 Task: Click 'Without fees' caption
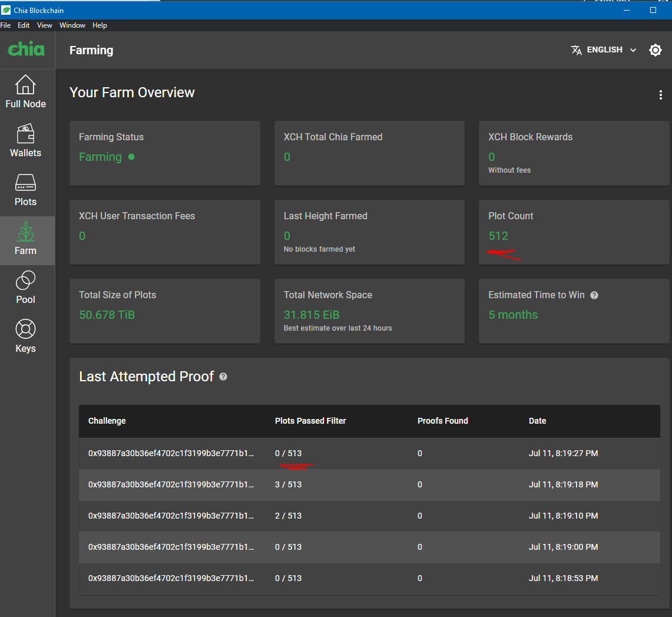pos(509,170)
